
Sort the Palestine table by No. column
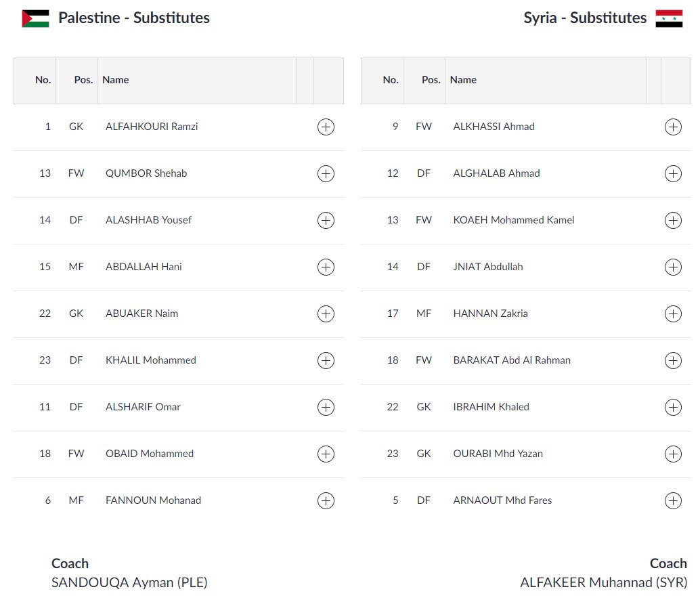pos(43,80)
